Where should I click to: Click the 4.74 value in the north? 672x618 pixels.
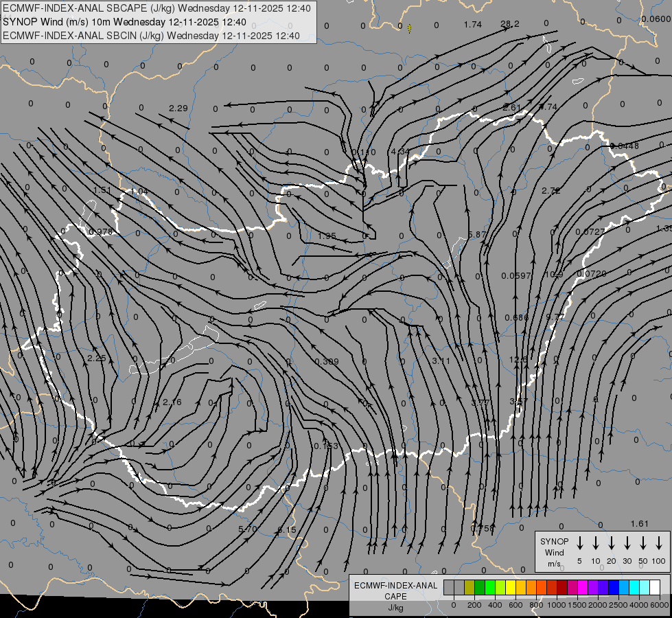pyautogui.click(x=548, y=107)
